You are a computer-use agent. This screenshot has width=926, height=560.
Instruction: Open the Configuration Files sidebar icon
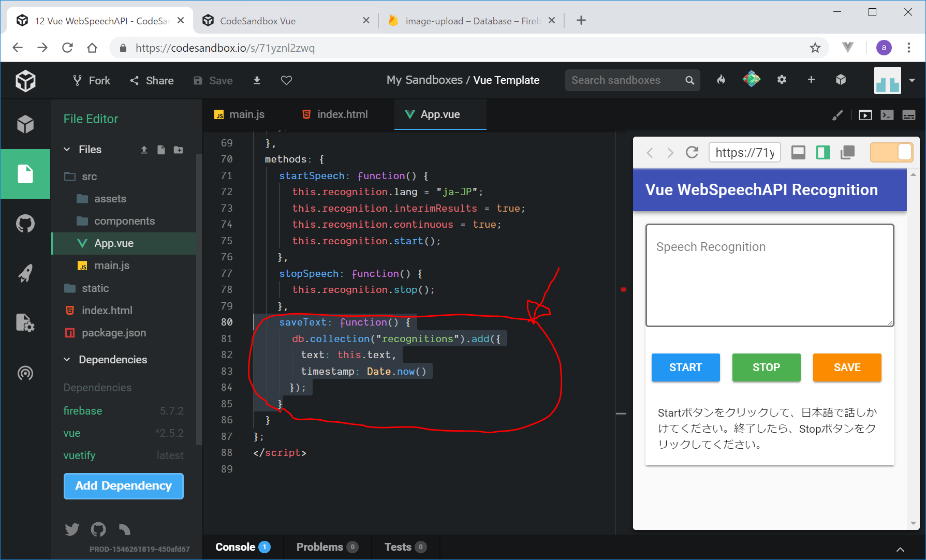click(x=25, y=323)
